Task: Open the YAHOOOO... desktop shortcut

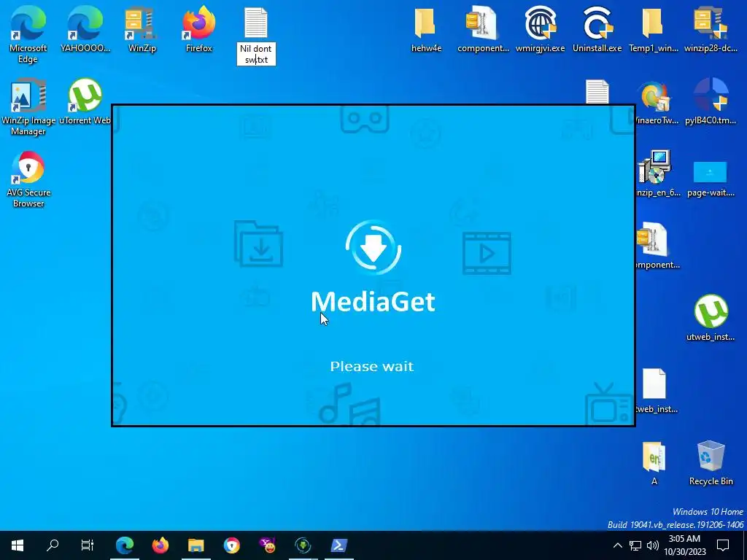Action: click(x=85, y=29)
